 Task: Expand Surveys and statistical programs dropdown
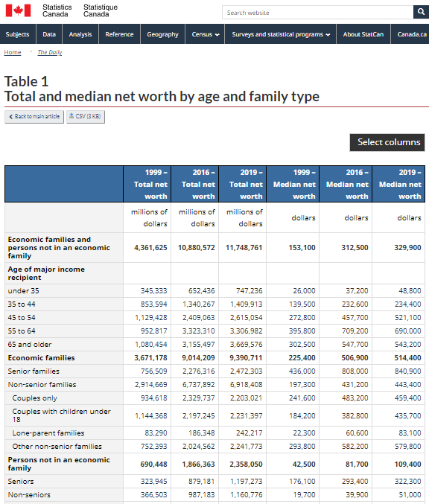[x=281, y=34]
